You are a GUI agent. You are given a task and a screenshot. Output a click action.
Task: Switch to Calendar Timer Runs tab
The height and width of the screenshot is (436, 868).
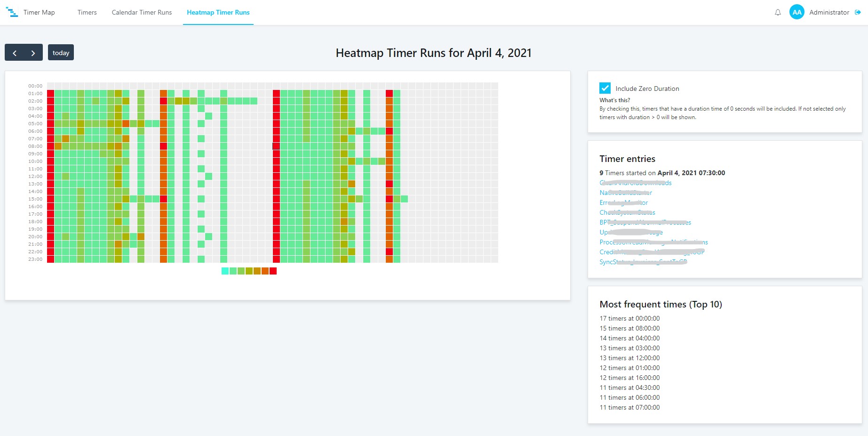click(x=142, y=12)
